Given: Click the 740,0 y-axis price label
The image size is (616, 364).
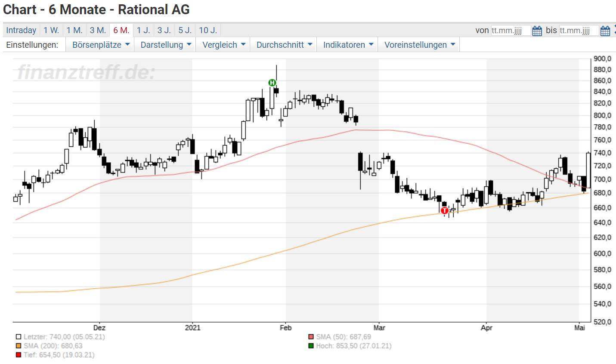Looking at the screenshot, I should click(x=602, y=153).
